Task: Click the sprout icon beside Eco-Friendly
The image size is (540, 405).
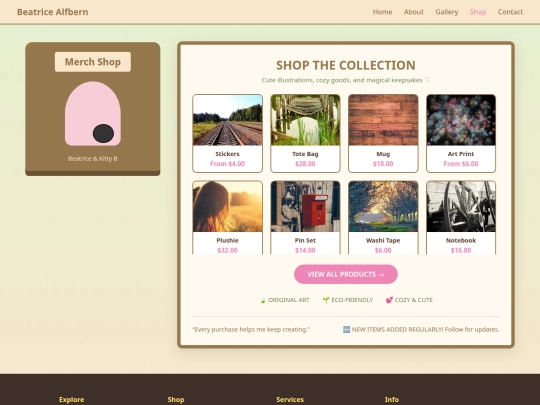Action: [326, 300]
